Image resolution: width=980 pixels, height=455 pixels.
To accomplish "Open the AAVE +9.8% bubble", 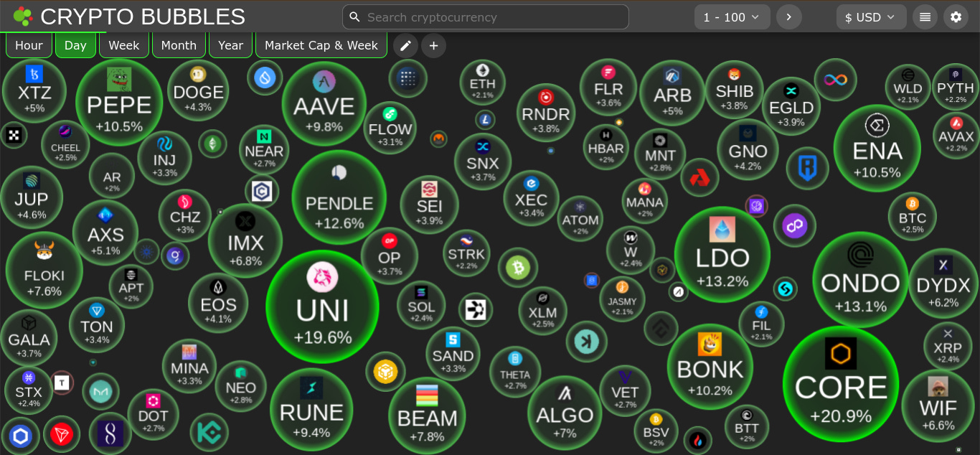I will (324, 104).
